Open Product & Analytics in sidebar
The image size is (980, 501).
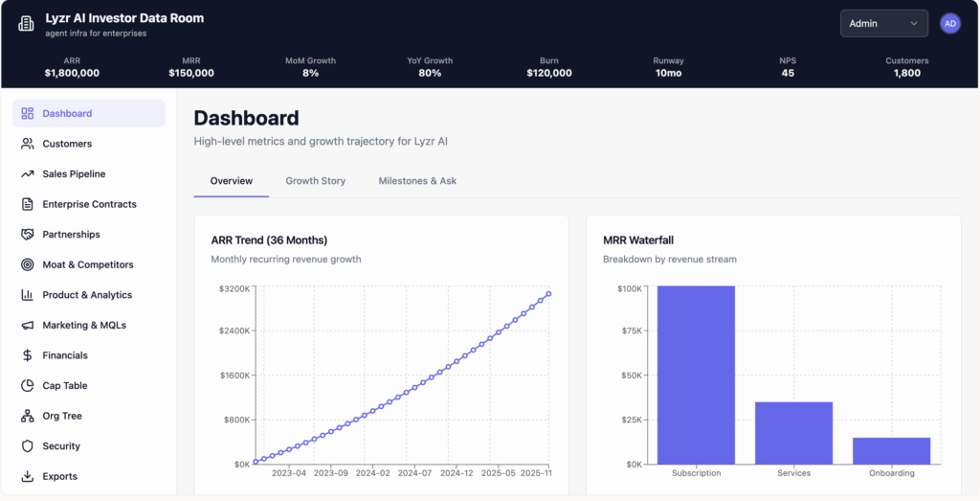(87, 295)
